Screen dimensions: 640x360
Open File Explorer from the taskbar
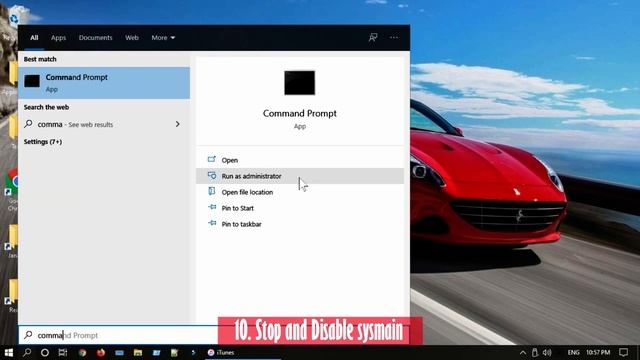[138, 352]
